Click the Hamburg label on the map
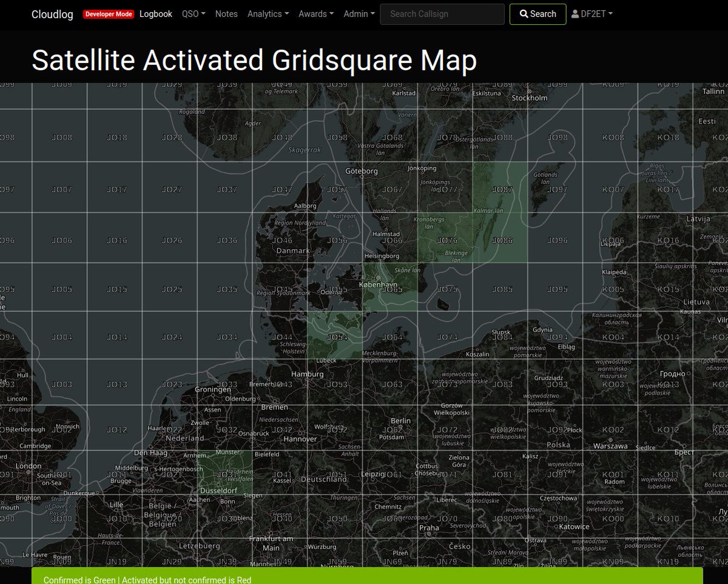Viewport: 728px width, 584px height. (x=308, y=374)
